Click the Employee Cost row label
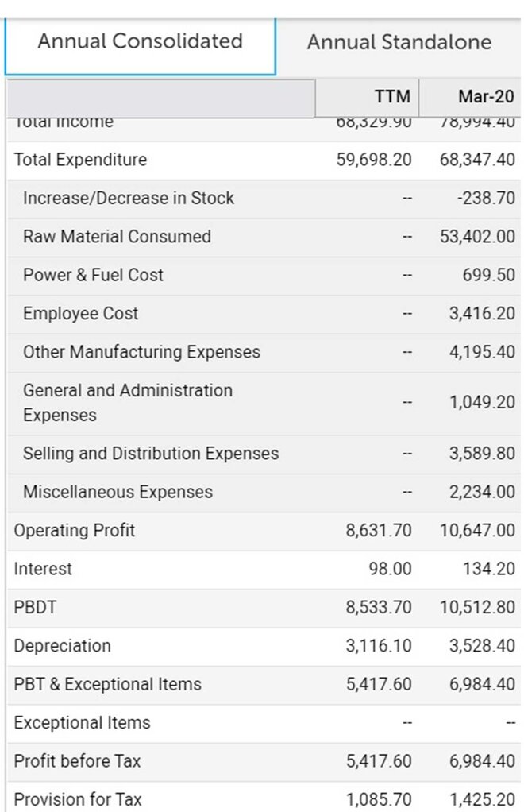Screen dimensions: 524x812 click(80, 314)
